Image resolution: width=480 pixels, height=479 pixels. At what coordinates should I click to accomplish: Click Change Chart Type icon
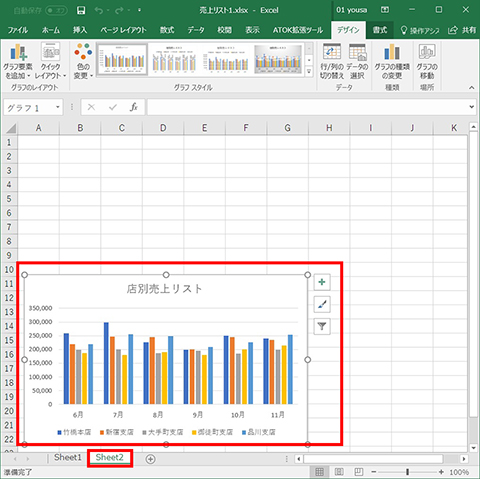pyautogui.click(x=392, y=61)
